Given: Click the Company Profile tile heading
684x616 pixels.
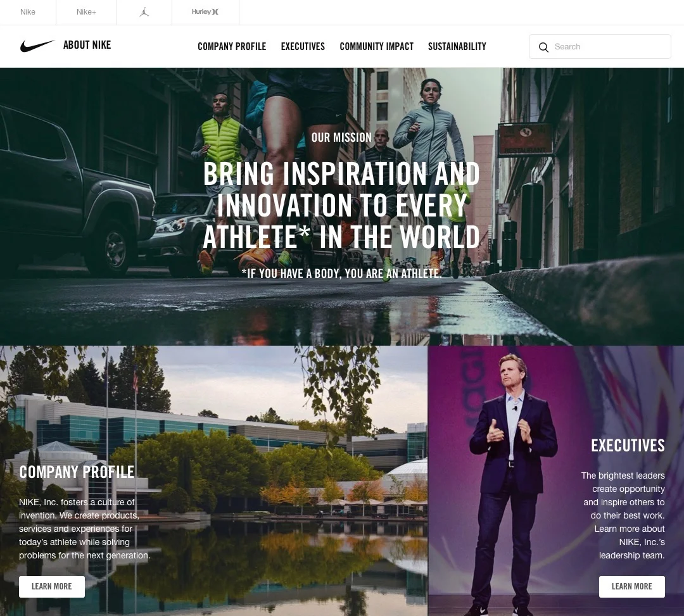Looking at the screenshot, I should pos(77,472).
